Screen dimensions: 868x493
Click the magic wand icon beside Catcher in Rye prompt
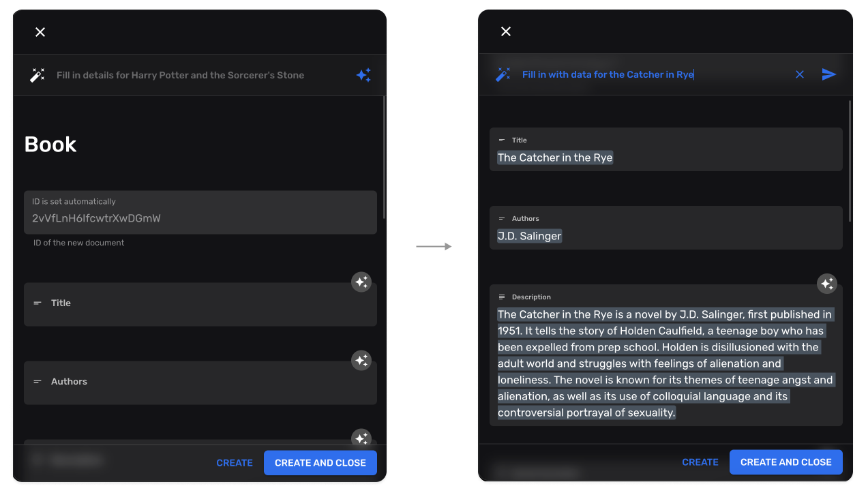tap(503, 74)
